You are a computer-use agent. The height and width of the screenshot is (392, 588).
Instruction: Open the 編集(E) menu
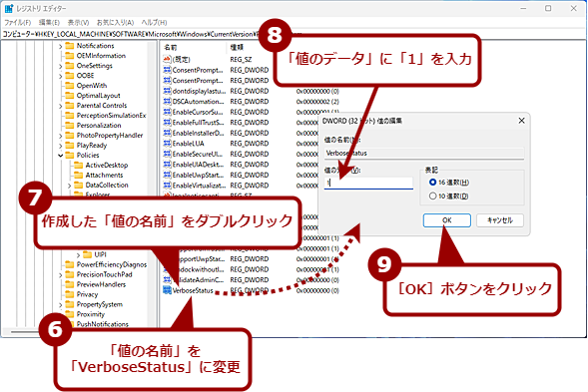click(49, 23)
